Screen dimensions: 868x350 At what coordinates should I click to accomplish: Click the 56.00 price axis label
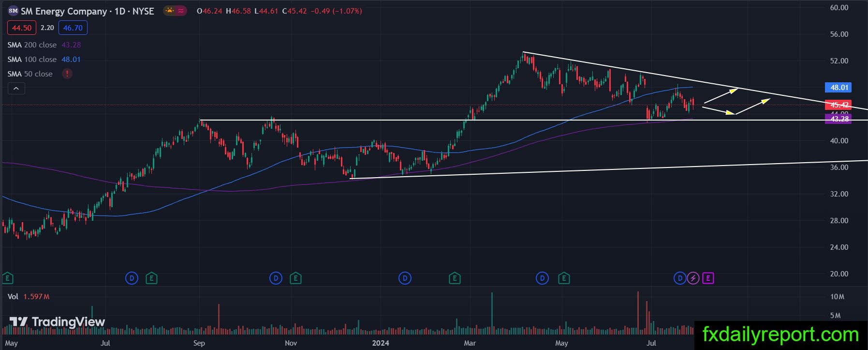point(839,34)
